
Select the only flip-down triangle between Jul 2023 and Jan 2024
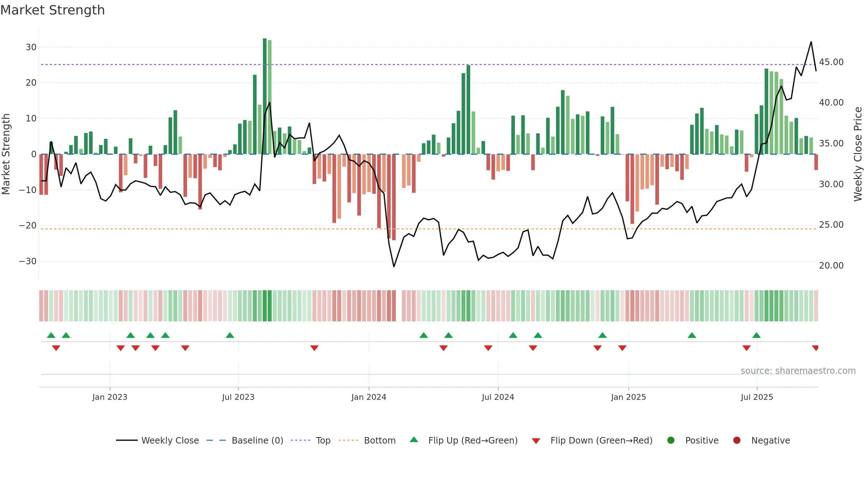pyautogui.click(x=314, y=348)
